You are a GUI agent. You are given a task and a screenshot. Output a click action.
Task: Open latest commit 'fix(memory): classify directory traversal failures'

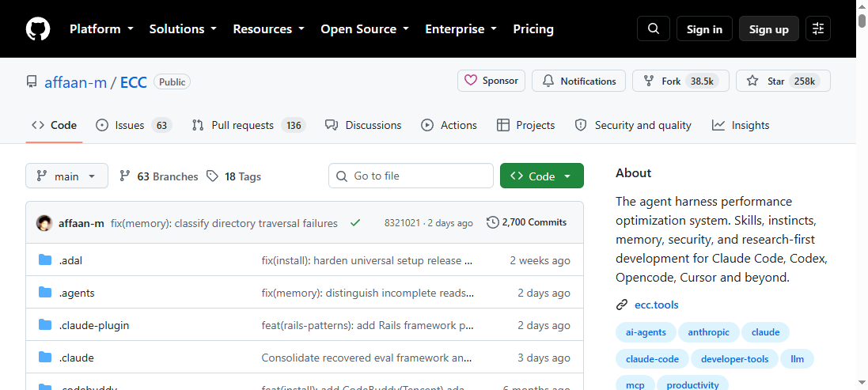coord(224,224)
